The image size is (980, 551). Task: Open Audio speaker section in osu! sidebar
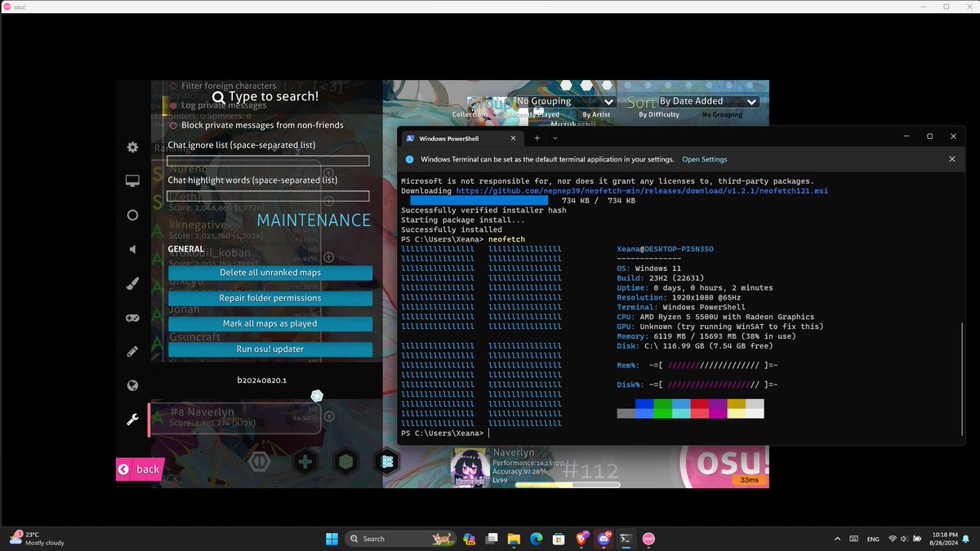tap(132, 249)
